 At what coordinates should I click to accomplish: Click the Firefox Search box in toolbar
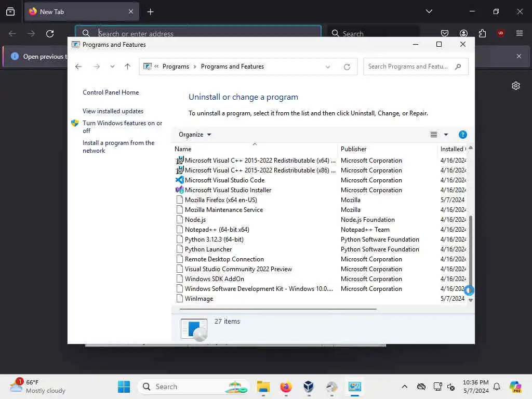point(373,33)
